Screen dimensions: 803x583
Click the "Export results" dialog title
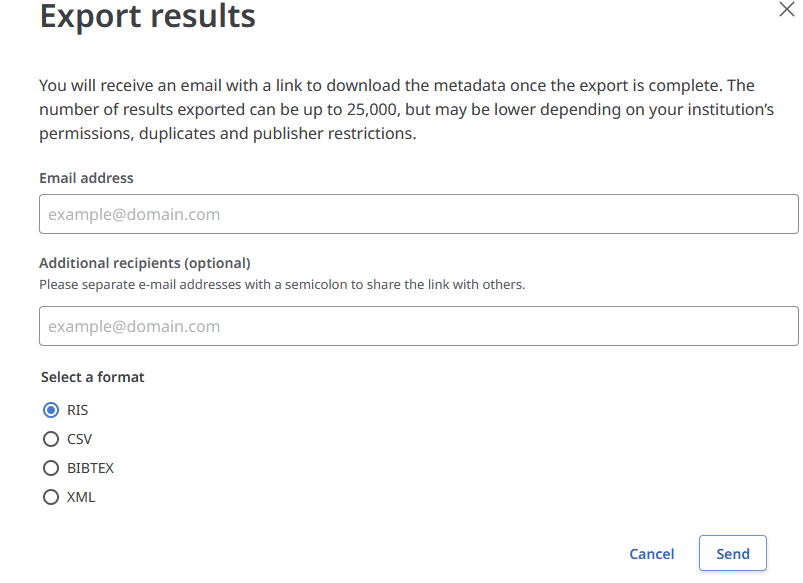coord(147,17)
